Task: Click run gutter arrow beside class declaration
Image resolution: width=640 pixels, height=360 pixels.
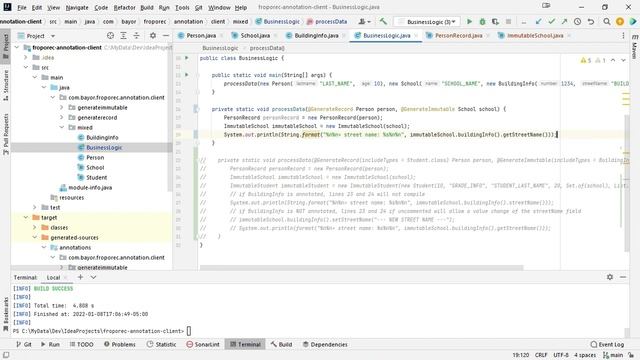Action: pyautogui.click(x=187, y=58)
